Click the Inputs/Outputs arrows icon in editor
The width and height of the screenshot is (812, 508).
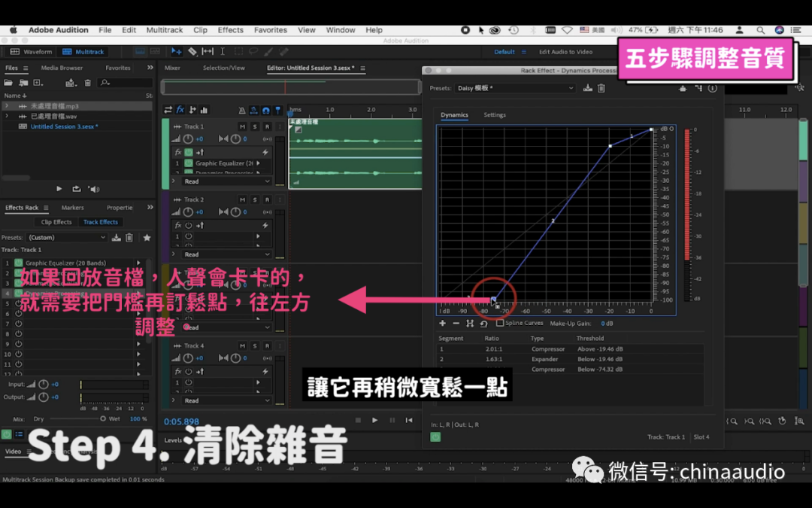[x=168, y=109]
